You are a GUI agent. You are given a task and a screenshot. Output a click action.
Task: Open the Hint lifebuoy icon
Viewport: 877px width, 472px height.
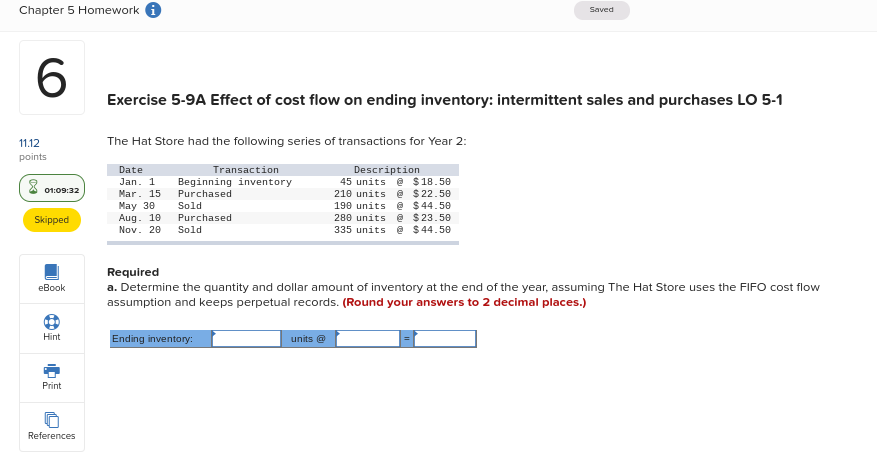[x=51, y=322]
